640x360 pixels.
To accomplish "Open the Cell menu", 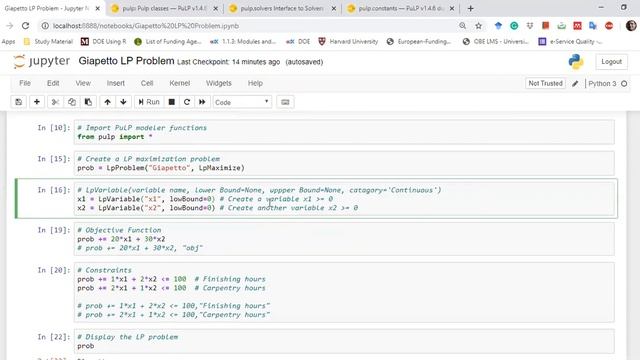I will click(x=147, y=83).
